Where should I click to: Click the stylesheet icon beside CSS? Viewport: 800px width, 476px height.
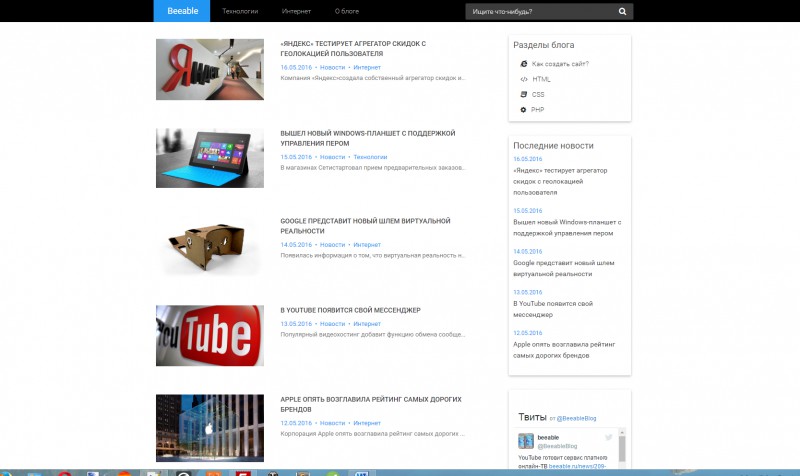coord(523,94)
